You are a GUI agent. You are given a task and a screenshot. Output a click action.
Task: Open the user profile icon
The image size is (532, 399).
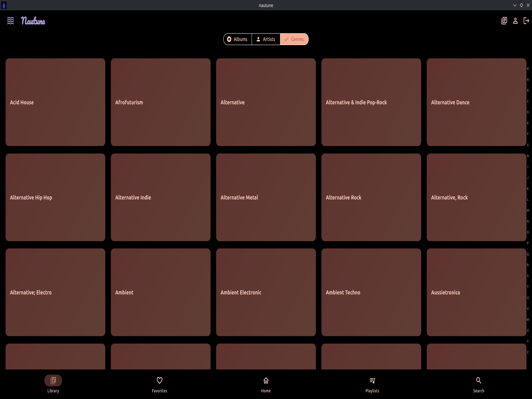pos(515,21)
